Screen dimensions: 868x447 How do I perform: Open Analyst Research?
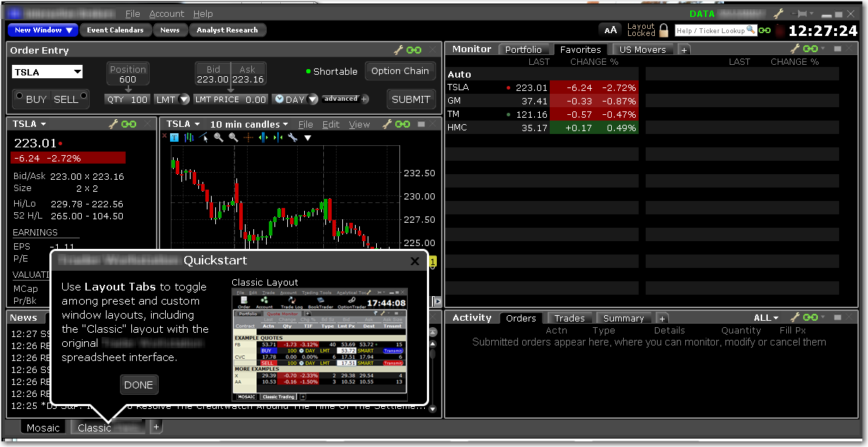pos(227,30)
